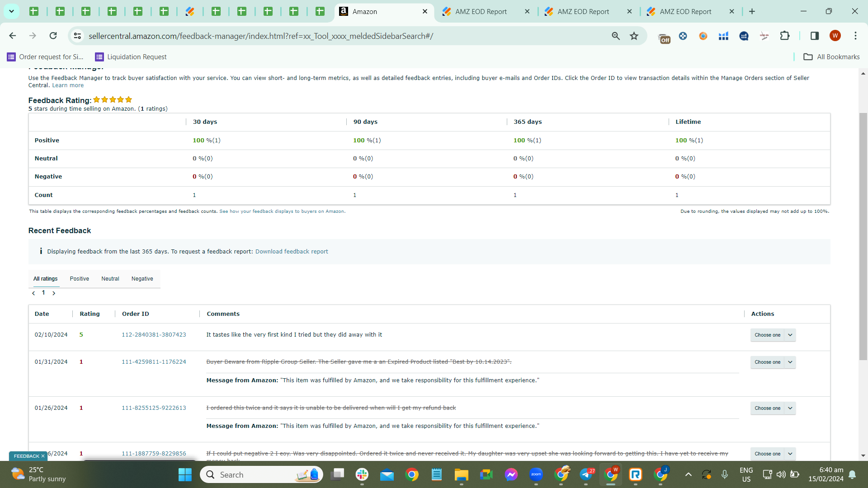This screenshot has height=488, width=868.
Task: Go back to the previous page
Action: click(x=13, y=36)
